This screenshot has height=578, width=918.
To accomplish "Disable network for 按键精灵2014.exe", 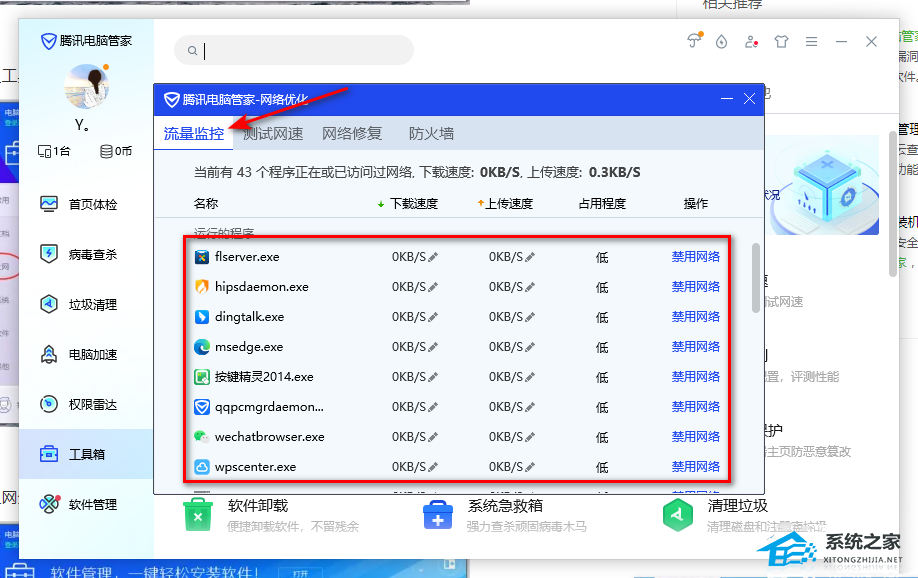I will pos(696,377).
